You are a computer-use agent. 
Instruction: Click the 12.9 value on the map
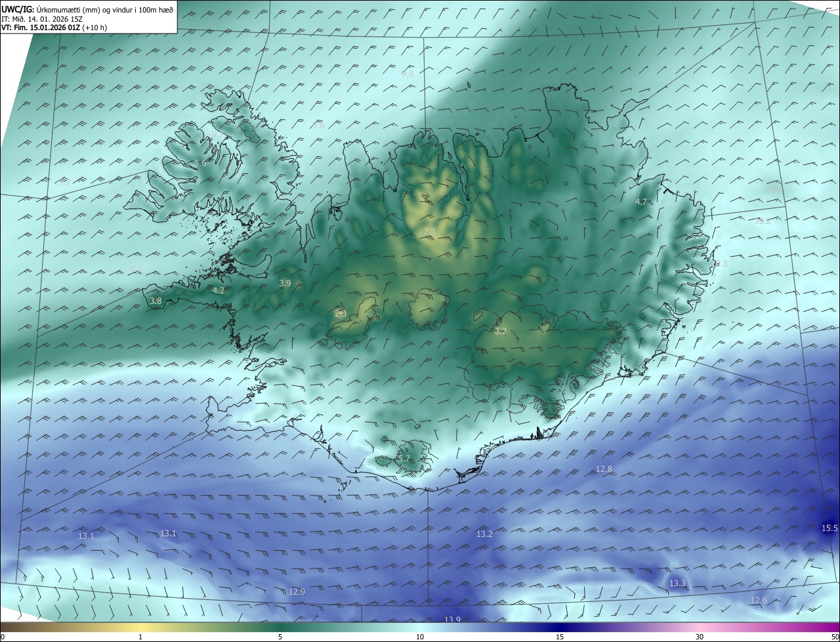click(297, 591)
